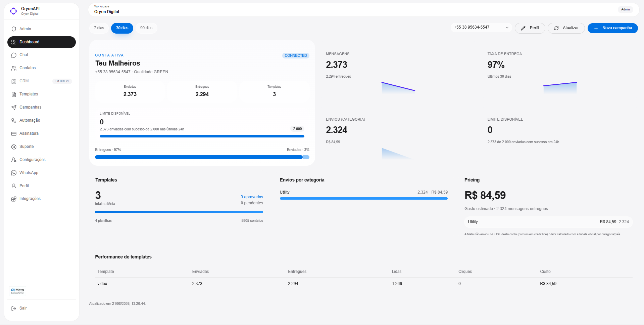This screenshot has height=325, width=644.
Task: Click the Admin badge in top bar
Action: coord(625,9)
